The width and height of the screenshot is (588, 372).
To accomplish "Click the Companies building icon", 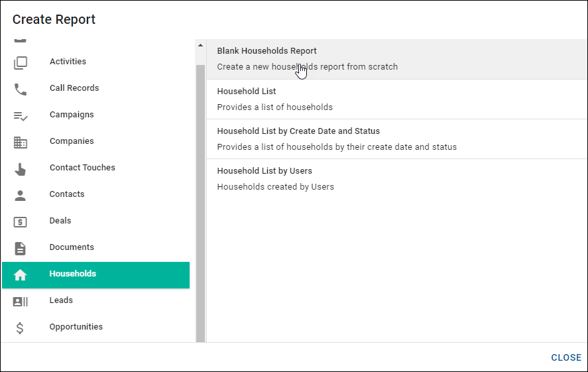I will click(21, 142).
